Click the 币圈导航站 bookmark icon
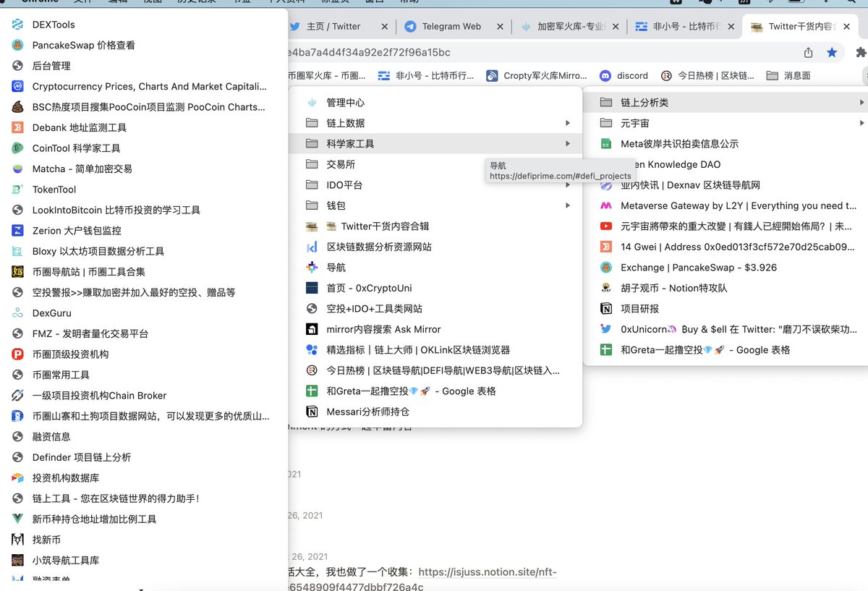Viewport: 868px width, 591px height. (x=18, y=272)
